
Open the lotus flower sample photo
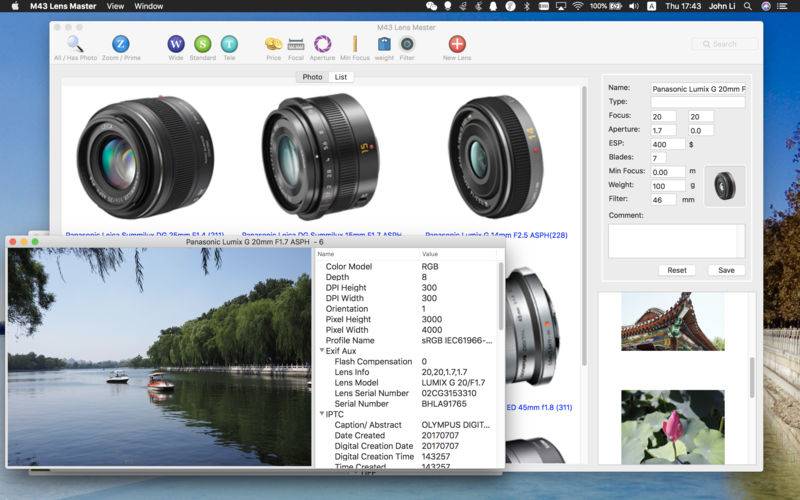point(672,427)
